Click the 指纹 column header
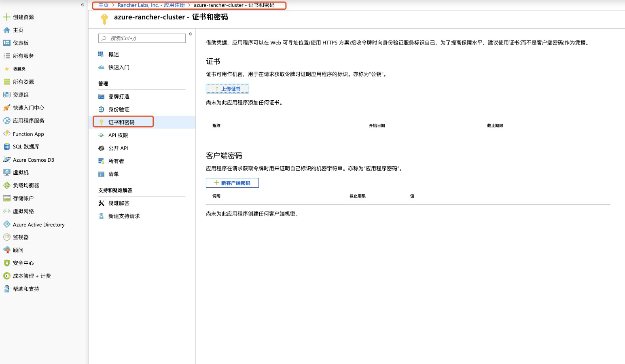 [x=216, y=126]
